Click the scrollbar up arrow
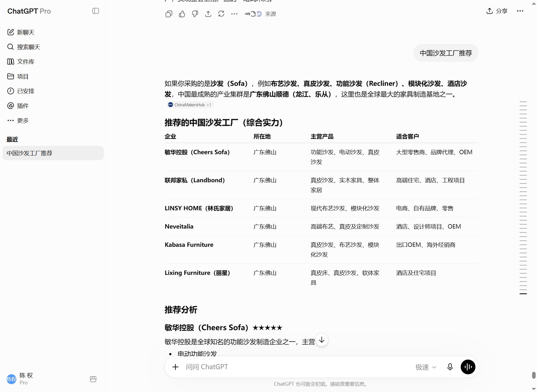Screen dimensions: 537x392 coord(534,3)
